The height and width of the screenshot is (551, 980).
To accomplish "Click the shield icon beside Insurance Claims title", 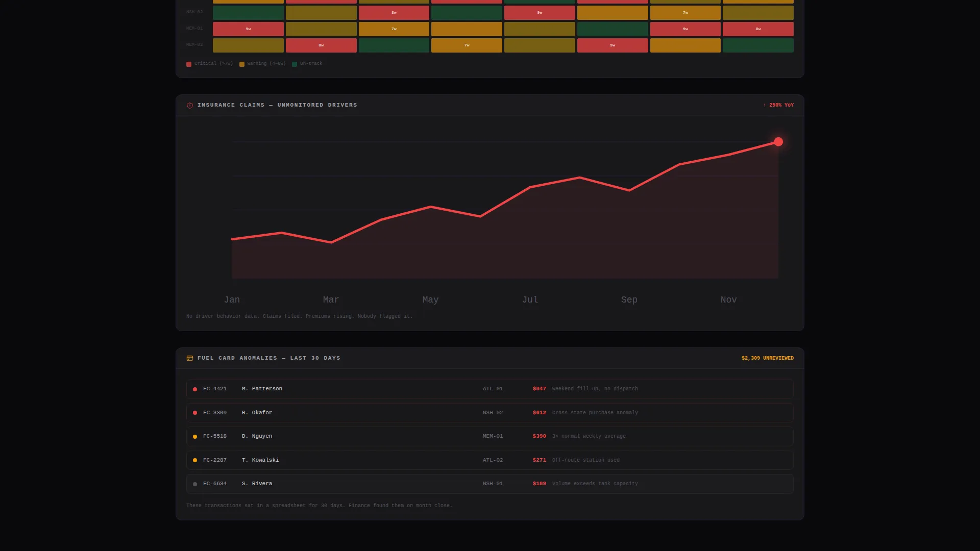I will click(x=190, y=106).
